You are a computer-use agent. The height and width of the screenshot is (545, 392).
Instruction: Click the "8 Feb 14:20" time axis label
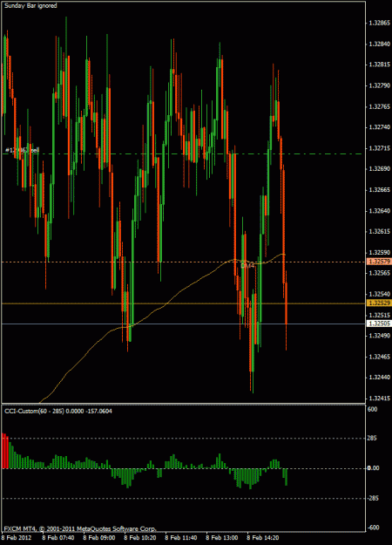coord(263,538)
